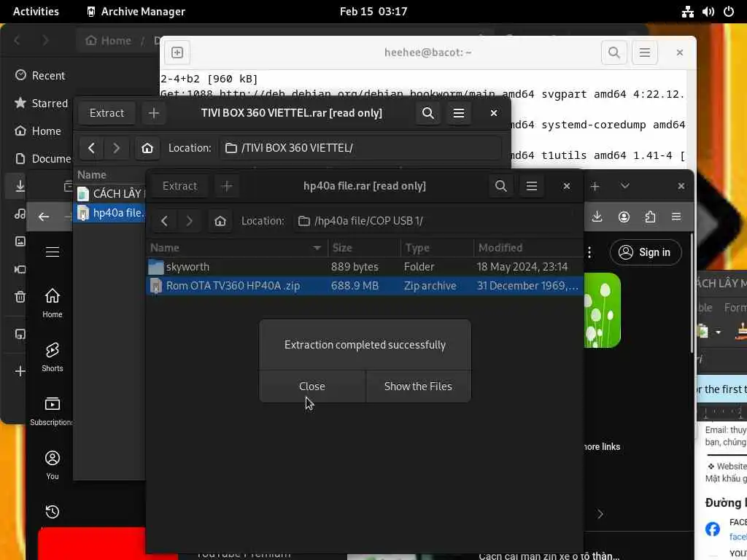Go back in TIVI BOX 360 VIETTEL archive
Screen dimensions: 747x560
(91, 148)
